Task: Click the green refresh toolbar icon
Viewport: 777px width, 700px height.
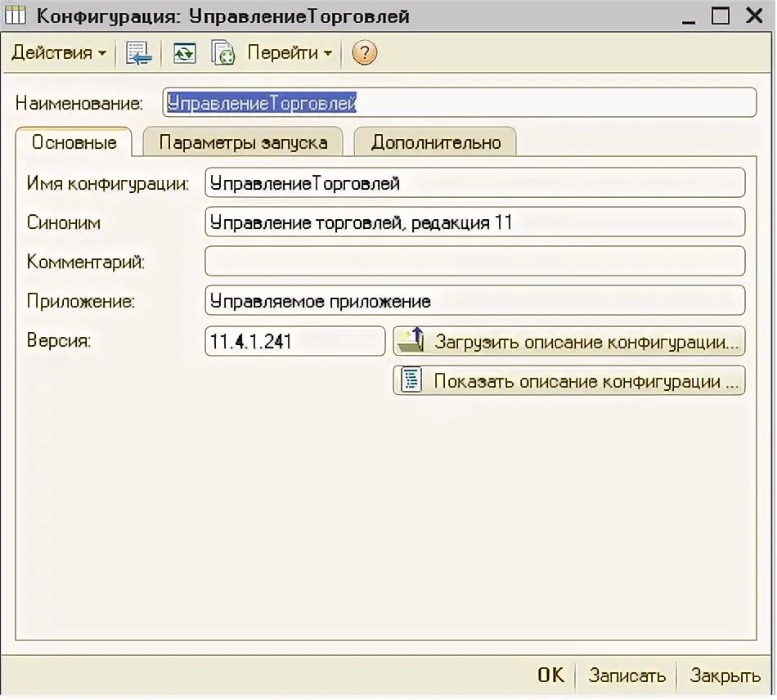Action: pos(184,53)
